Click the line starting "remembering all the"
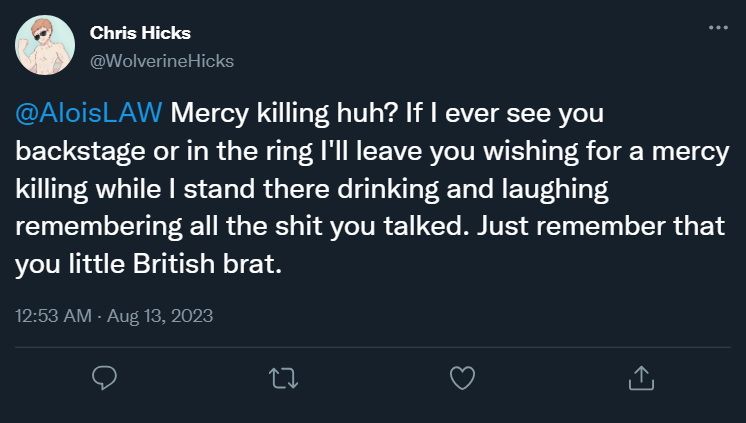Viewport: 746px width, 423px height. 200,227
